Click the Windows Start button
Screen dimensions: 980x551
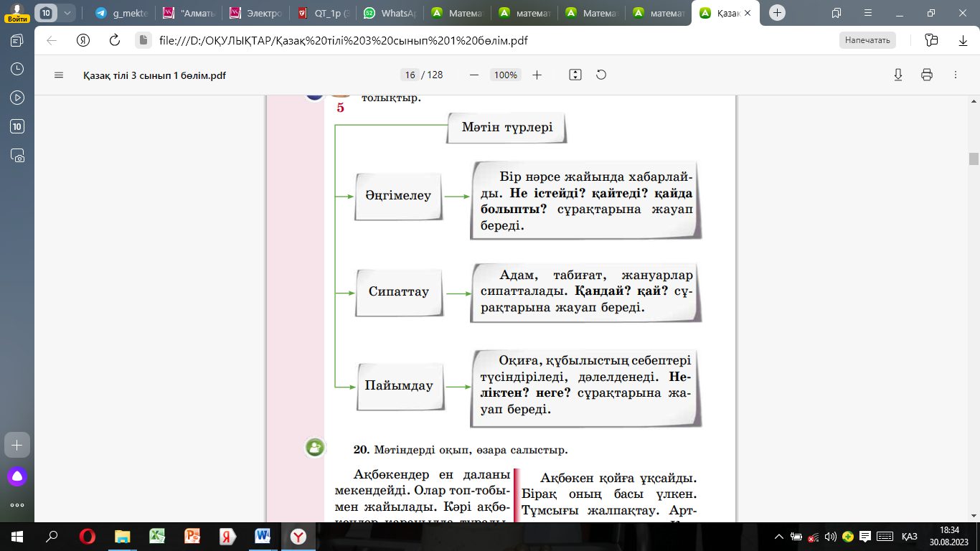17,536
